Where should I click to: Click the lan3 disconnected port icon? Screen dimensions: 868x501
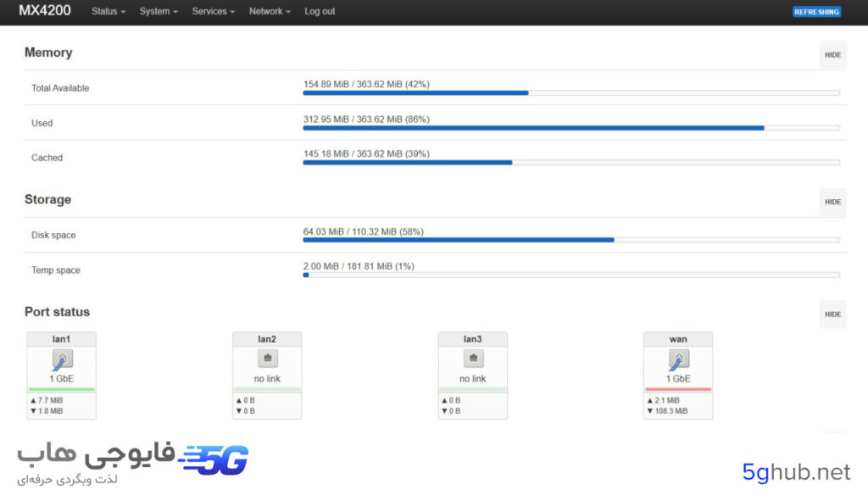coord(473,359)
